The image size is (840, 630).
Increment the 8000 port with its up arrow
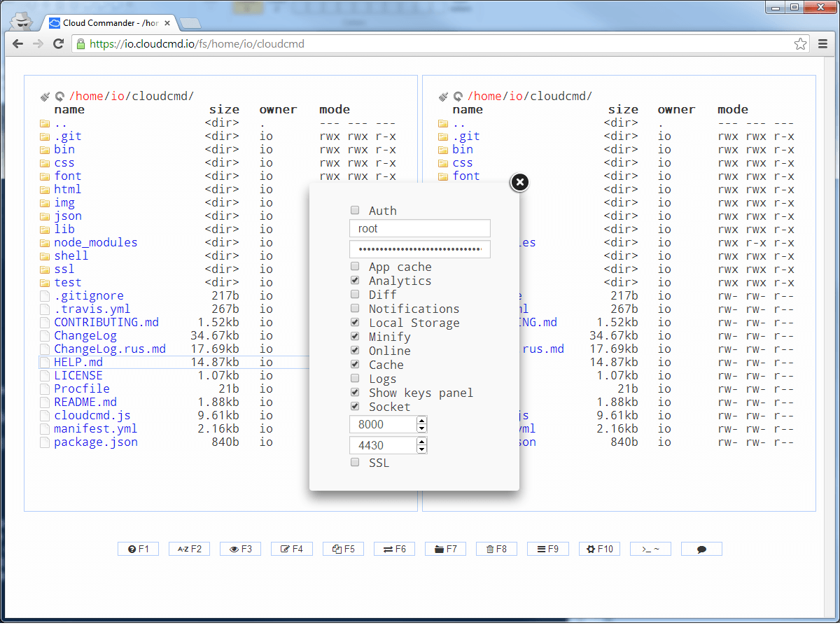(x=421, y=420)
